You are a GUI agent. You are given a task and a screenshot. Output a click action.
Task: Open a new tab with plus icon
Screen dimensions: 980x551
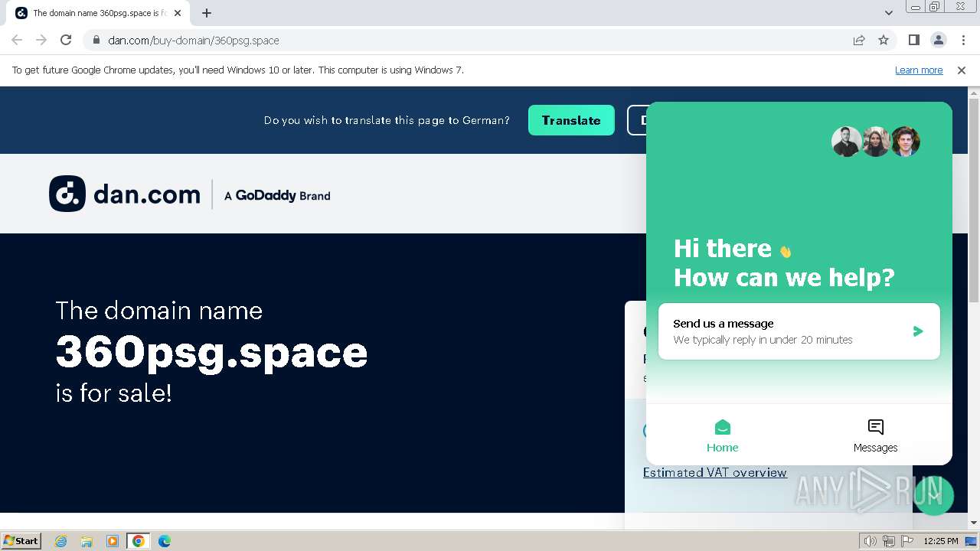tap(207, 13)
